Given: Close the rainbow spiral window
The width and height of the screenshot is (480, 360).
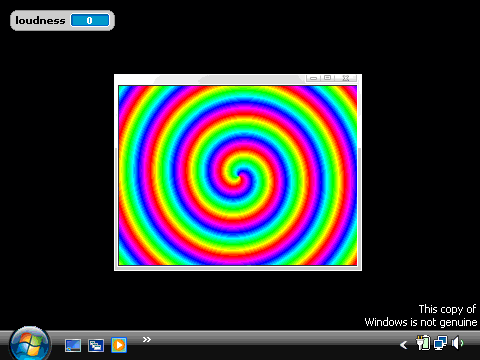Looking at the screenshot, I should tap(346, 78).
